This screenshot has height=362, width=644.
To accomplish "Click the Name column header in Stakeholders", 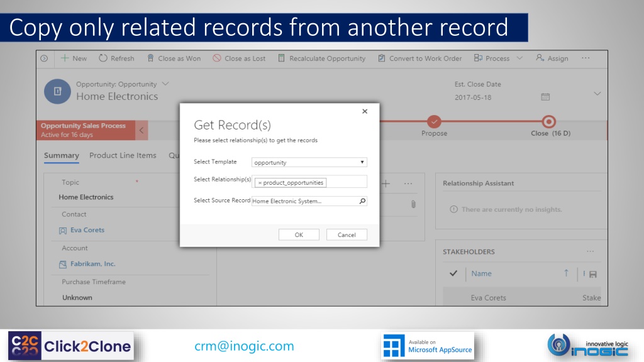I will (481, 273).
